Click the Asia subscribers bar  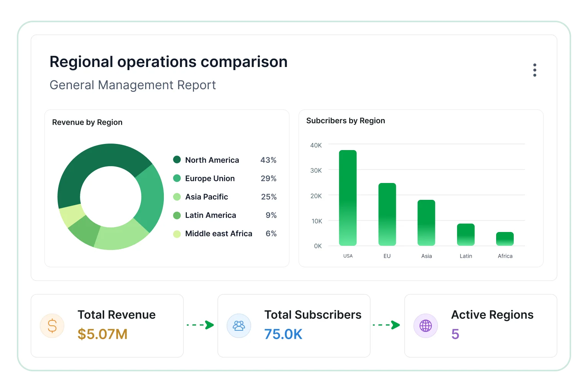pos(426,223)
